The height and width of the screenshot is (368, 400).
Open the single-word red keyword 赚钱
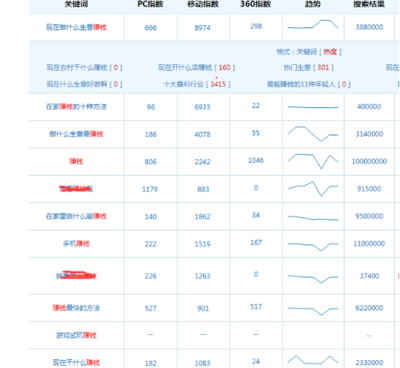pyautogui.click(x=76, y=161)
